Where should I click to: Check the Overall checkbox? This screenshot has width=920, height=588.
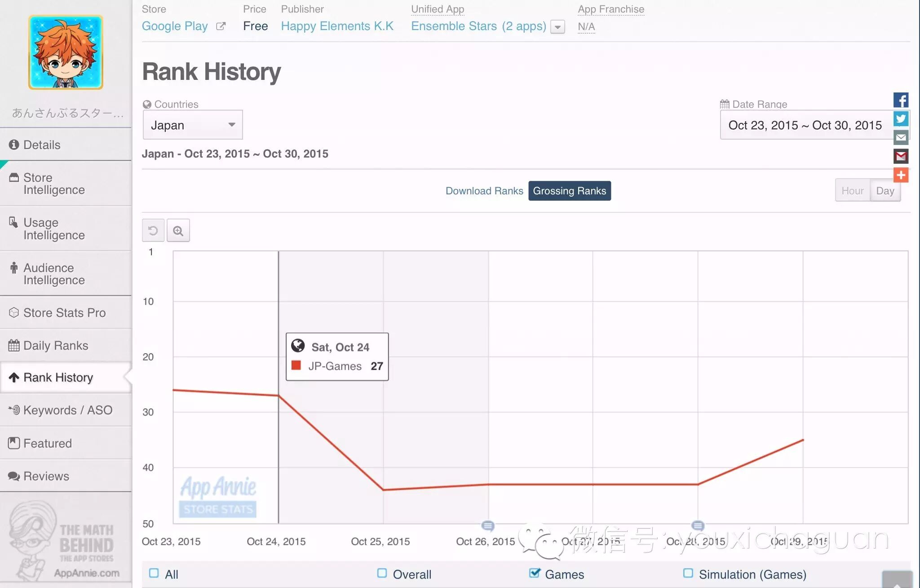[x=382, y=573]
